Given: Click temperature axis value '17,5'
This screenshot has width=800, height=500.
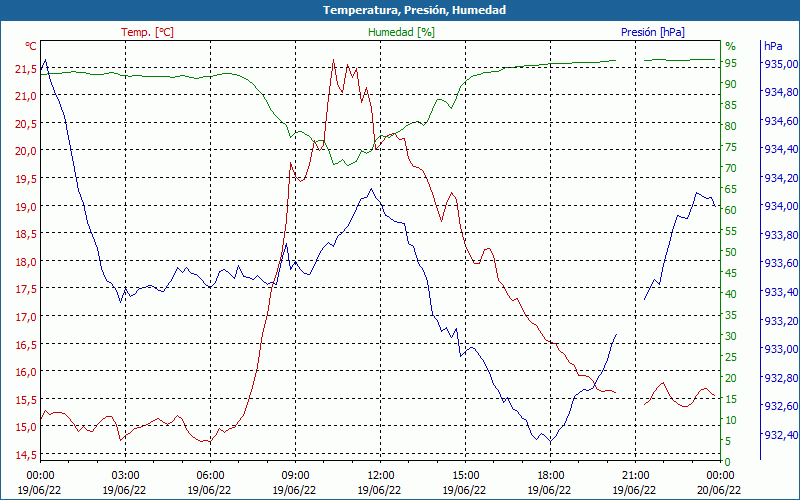Looking at the screenshot, I should (26, 289).
